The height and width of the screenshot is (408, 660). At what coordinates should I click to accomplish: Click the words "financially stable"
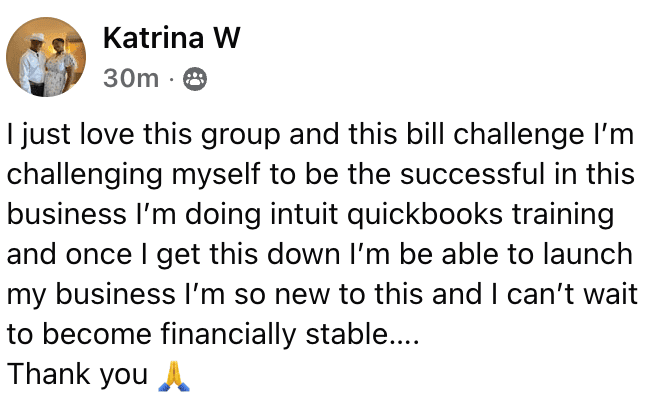(278, 334)
